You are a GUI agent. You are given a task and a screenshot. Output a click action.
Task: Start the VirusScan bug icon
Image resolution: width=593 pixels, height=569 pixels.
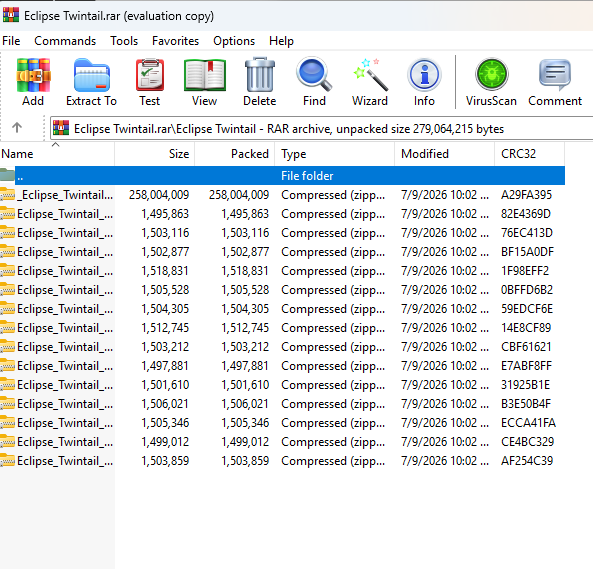pyautogui.click(x=491, y=74)
